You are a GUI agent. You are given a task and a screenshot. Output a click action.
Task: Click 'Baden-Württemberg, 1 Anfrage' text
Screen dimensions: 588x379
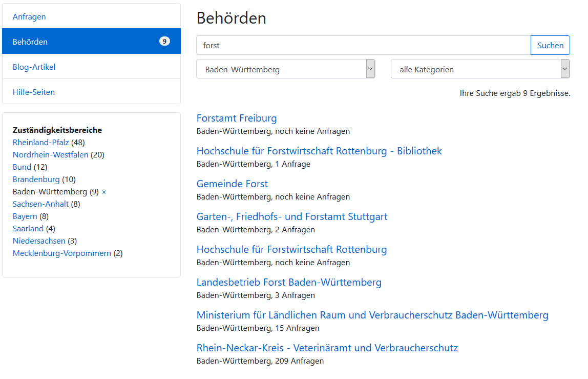coord(254,164)
